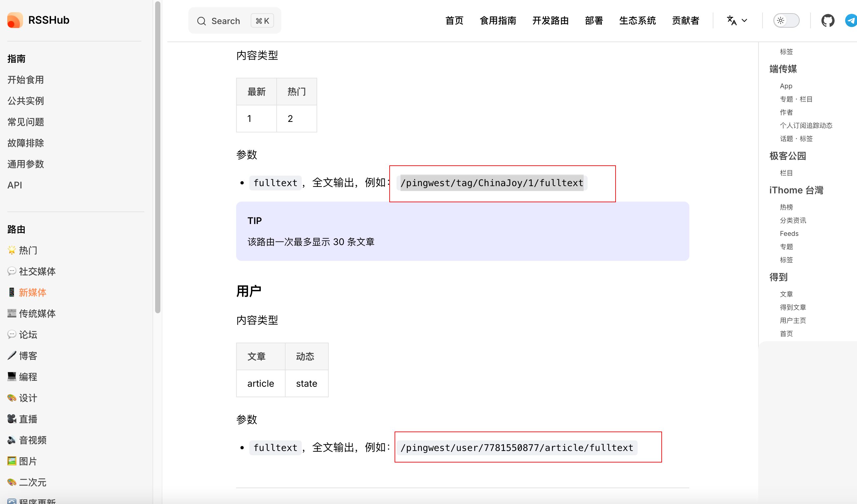This screenshot has height=504, width=857.
Task: Open 常见问题 in sidebar guide
Action: click(26, 122)
